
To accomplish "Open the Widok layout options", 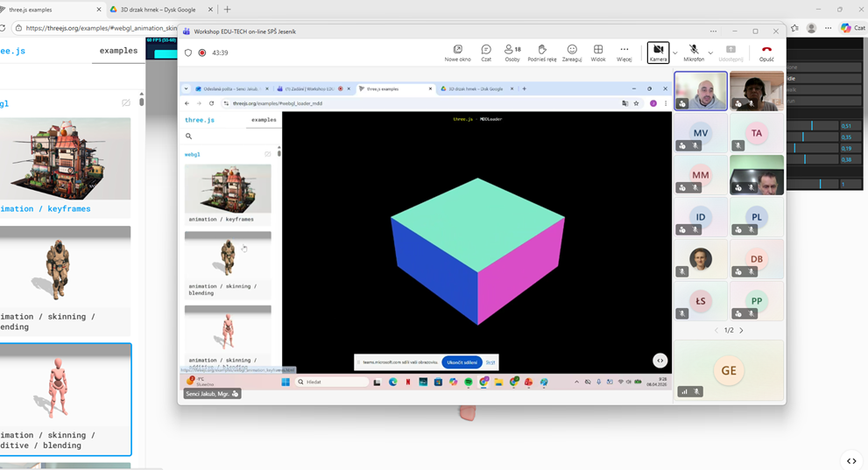I will tap(598, 53).
